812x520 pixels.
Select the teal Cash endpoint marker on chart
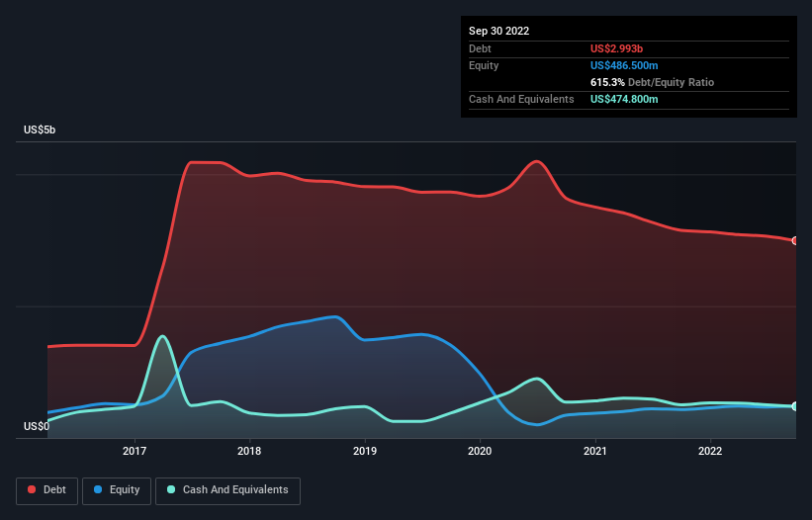[x=795, y=406]
